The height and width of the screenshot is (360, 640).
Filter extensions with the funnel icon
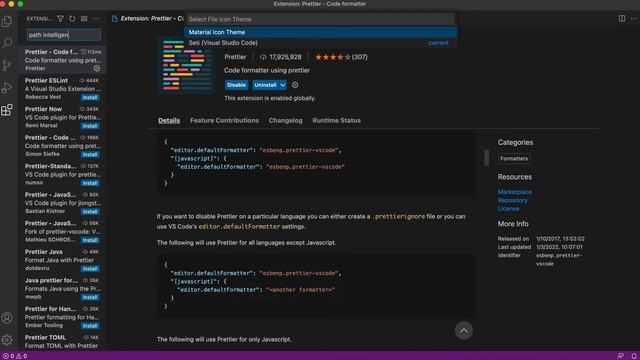[60, 19]
